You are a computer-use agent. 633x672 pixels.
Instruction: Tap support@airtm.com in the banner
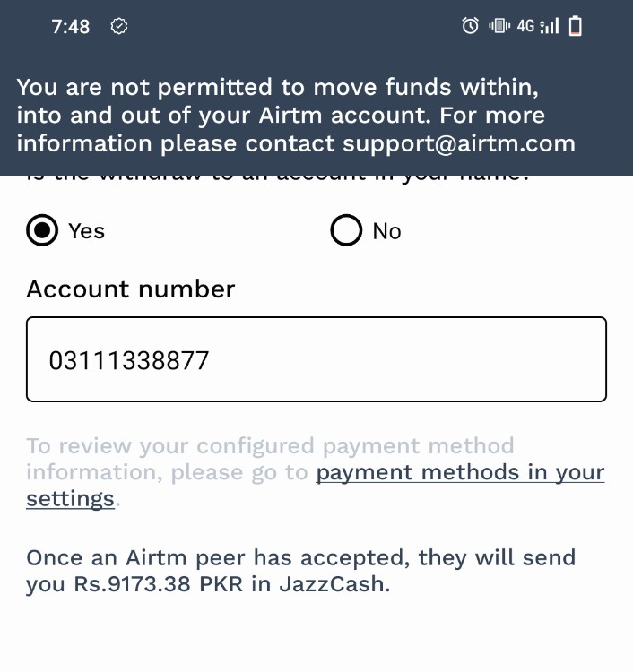click(x=458, y=143)
